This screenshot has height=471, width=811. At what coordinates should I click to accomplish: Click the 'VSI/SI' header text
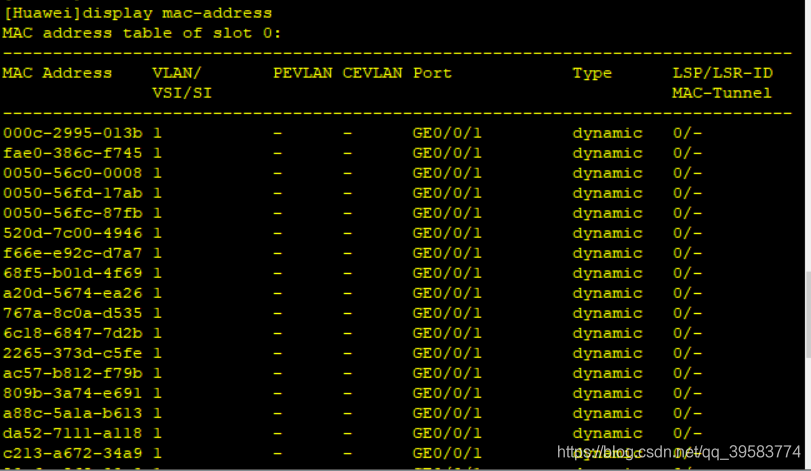(182, 93)
